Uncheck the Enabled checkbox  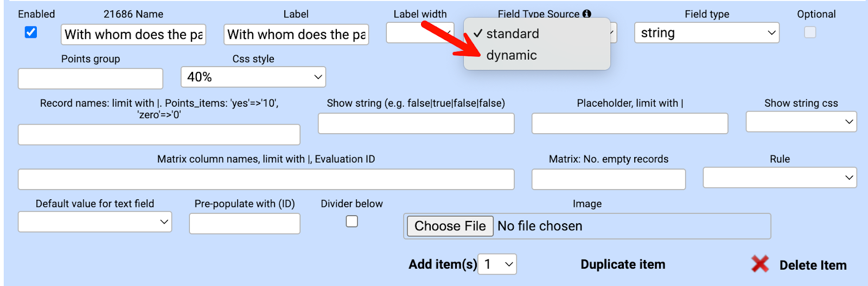click(31, 32)
